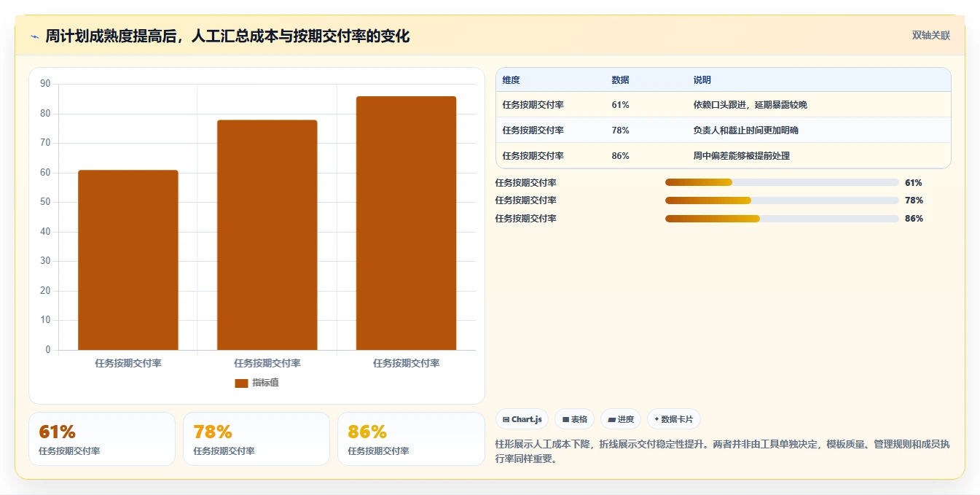Click the y-axis label 0
980x495 pixels.
click(48, 350)
